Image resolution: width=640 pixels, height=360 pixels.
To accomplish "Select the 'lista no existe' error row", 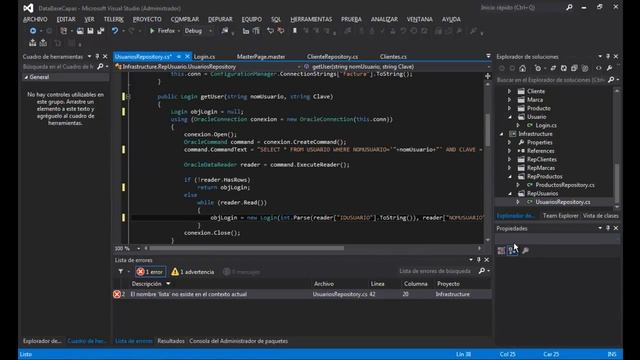I will click(x=302, y=294).
